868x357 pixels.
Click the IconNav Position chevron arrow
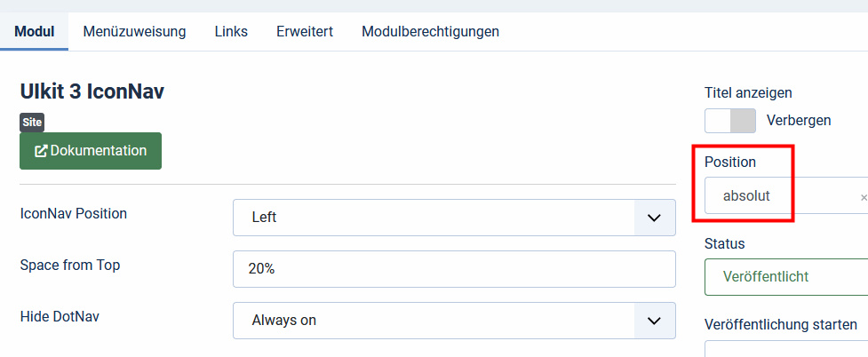(654, 218)
